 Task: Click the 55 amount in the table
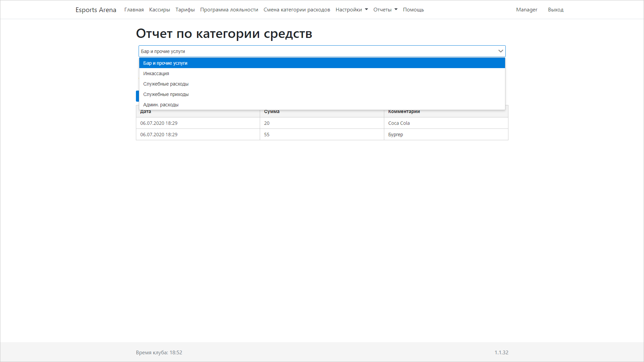tap(267, 135)
